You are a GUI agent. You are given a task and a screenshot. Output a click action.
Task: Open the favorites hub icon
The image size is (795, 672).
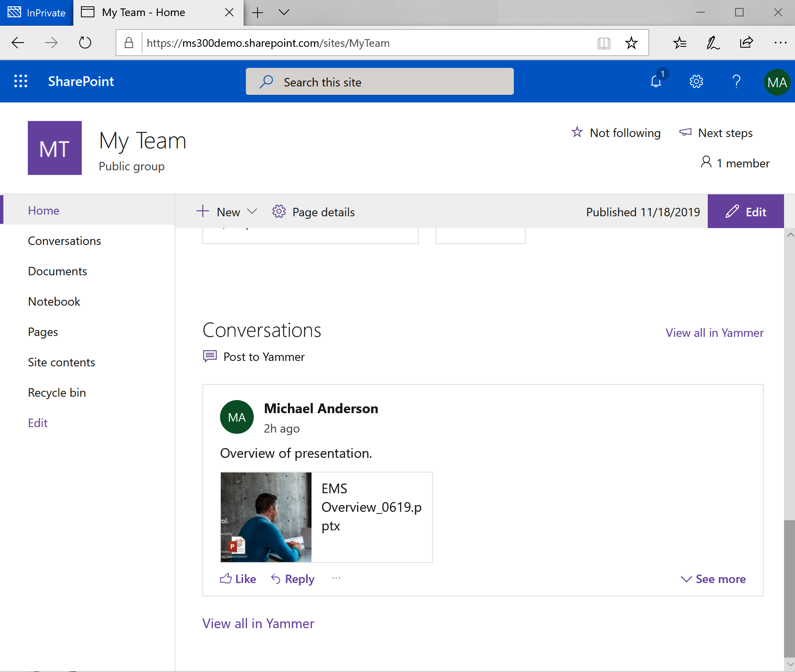click(x=680, y=43)
